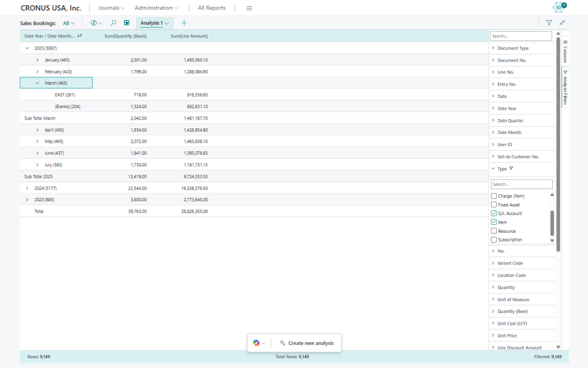Open the hamburger menu next to All Reports
The width and height of the screenshot is (588, 368).
click(249, 8)
